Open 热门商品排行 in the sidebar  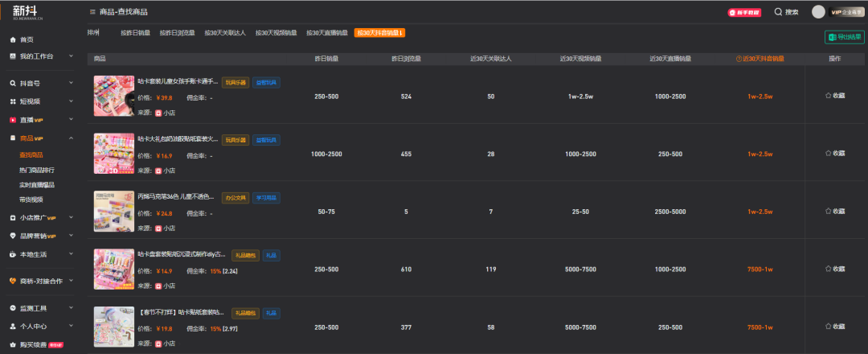[37, 170]
